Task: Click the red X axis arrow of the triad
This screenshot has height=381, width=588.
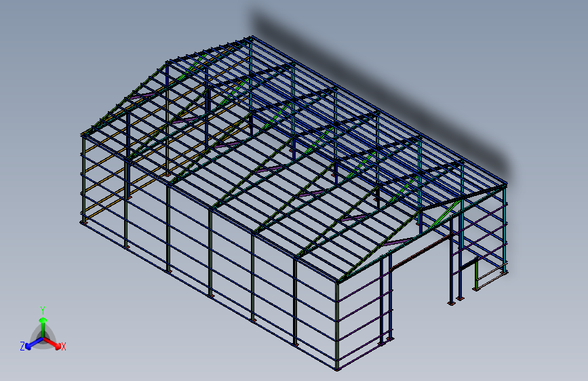Action: tap(52, 343)
